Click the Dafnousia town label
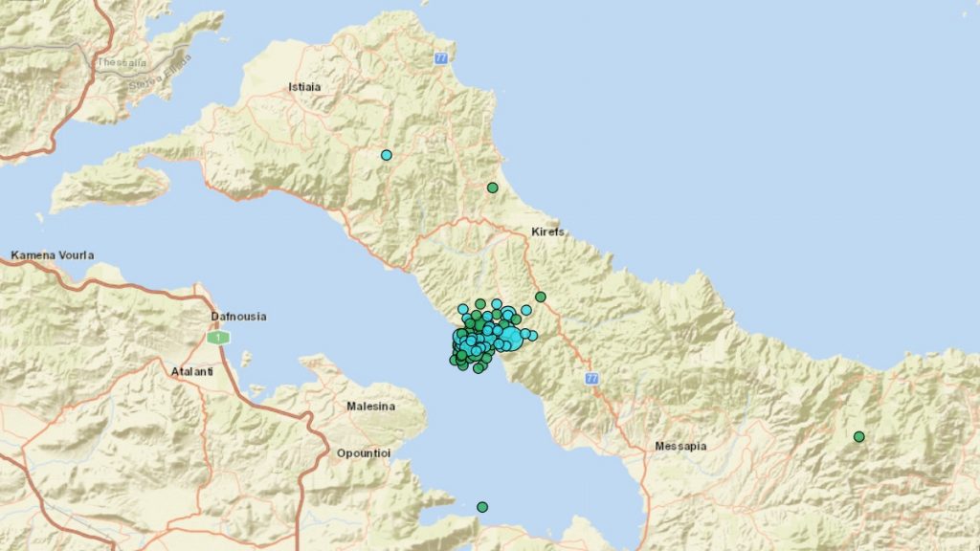 [x=238, y=316]
